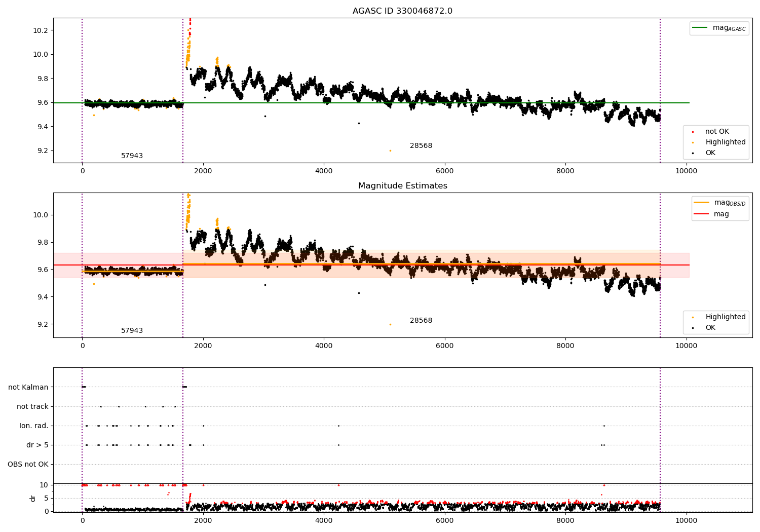The height and width of the screenshot is (532, 760).
Task: Click the "not track" row label
Action: (32, 406)
